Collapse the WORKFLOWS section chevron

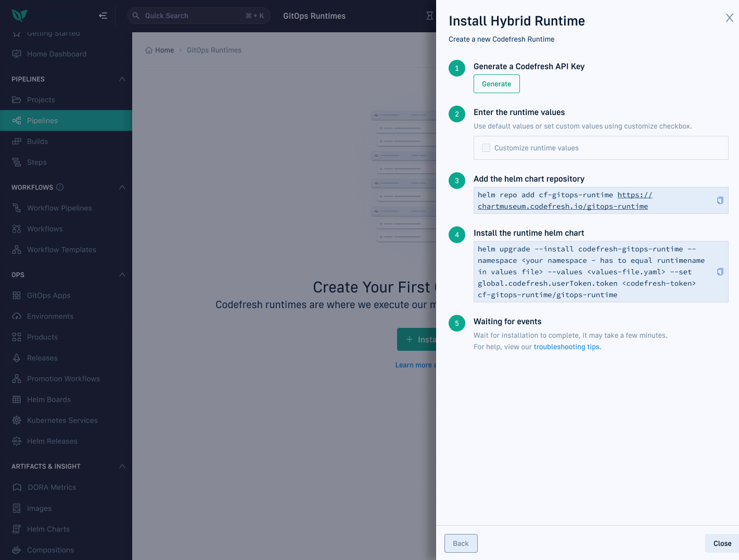click(122, 187)
